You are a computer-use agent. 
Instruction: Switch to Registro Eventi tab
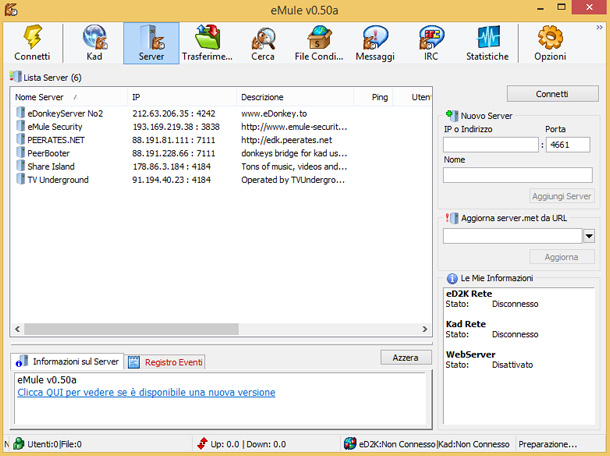tap(165, 362)
